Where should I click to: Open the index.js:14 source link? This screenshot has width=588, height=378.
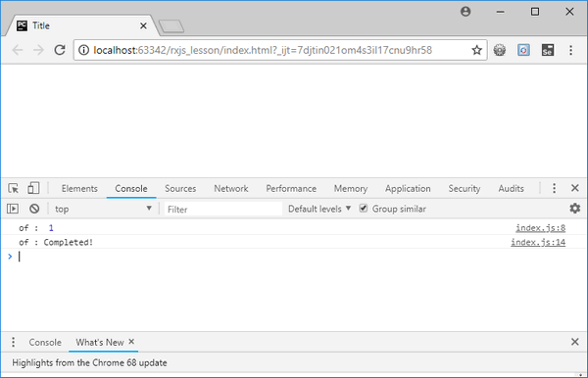coord(538,242)
